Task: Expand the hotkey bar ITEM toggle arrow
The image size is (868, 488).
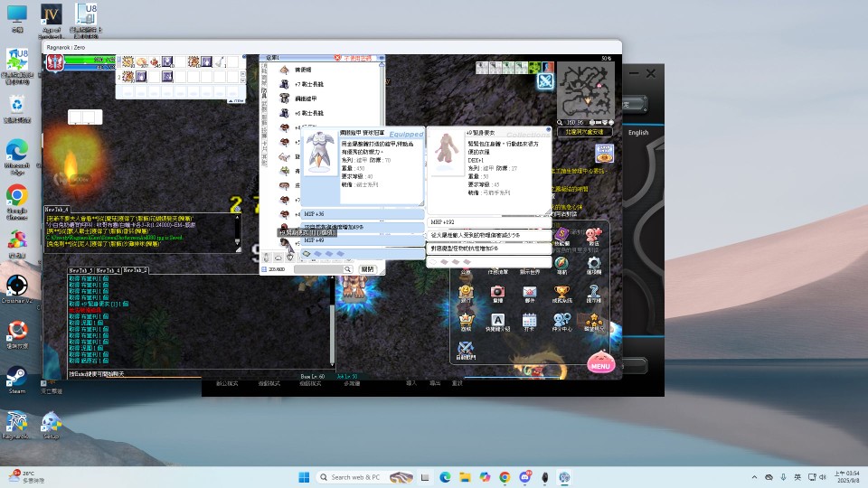Action: point(236,100)
